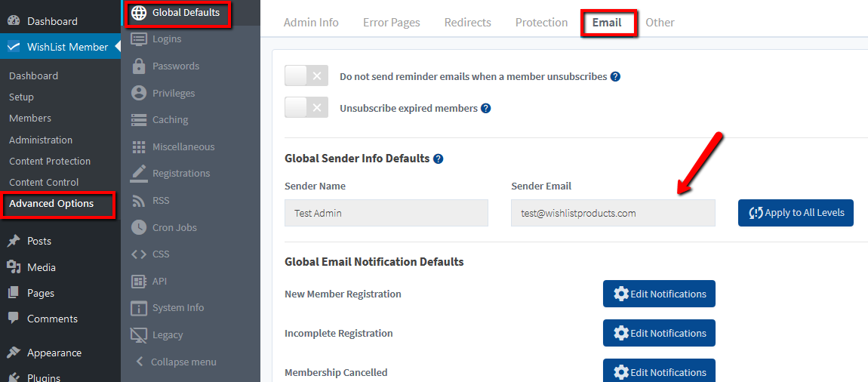The width and height of the screenshot is (868, 382).
Task: Select the CSS code brackets icon
Action: coord(139,254)
